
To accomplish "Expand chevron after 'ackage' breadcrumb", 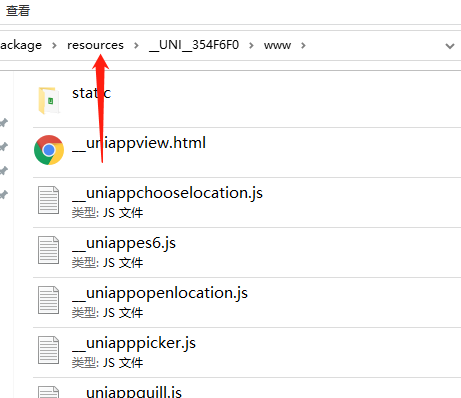I will point(54,45).
